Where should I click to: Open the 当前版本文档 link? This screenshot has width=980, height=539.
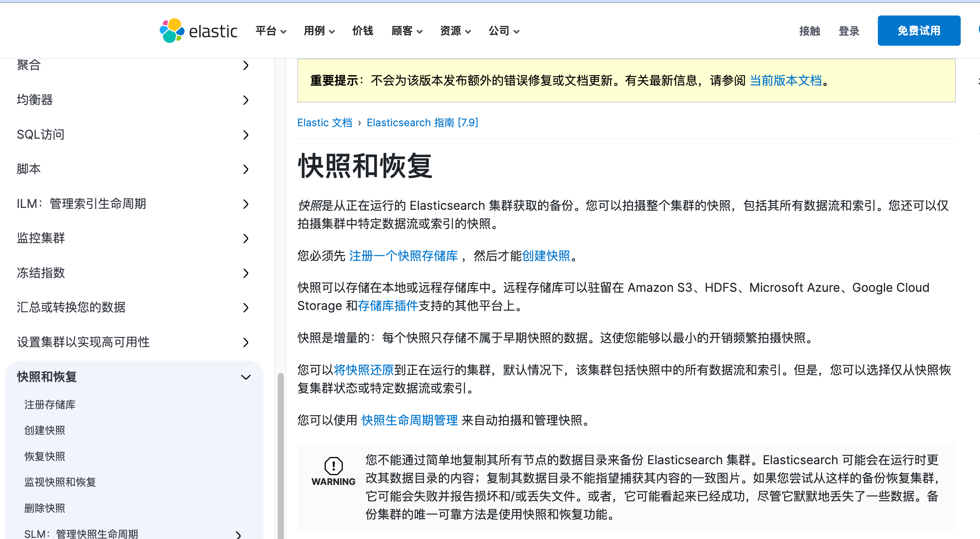[x=785, y=81]
